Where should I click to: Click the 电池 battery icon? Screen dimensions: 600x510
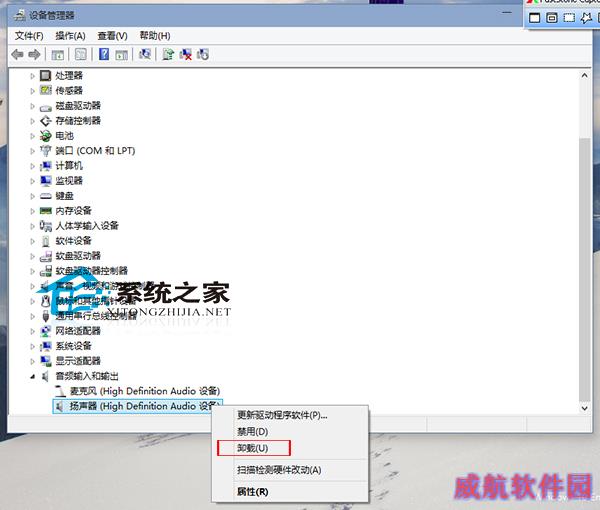[46, 136]
